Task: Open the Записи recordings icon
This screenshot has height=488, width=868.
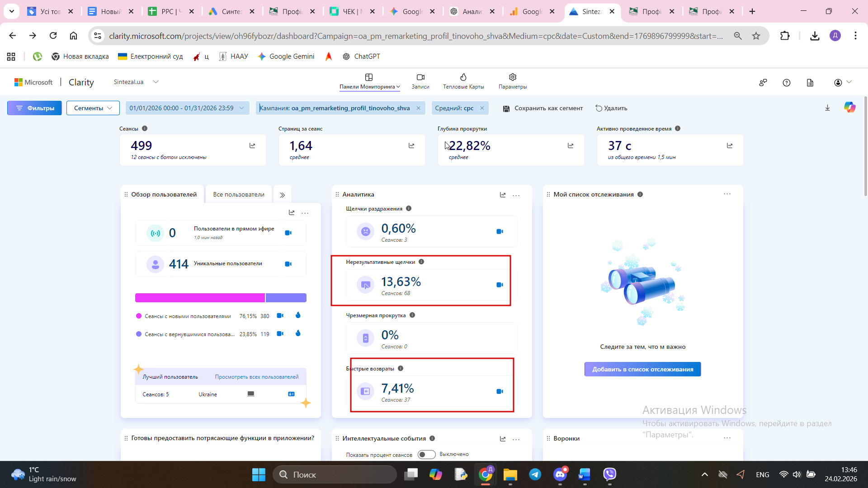Action: coord(420,77)
